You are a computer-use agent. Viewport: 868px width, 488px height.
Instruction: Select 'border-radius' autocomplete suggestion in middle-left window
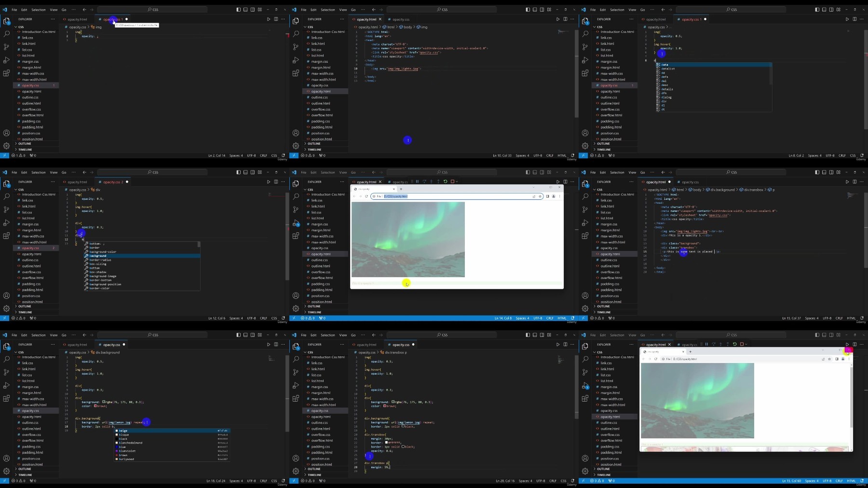(142, 260)
